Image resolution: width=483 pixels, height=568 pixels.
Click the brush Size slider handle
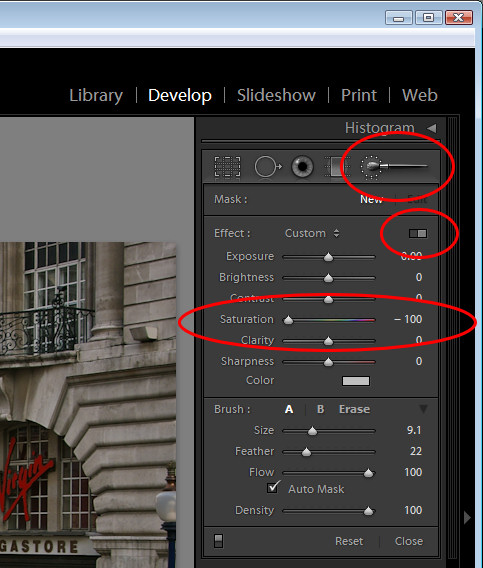pos(312,431)
